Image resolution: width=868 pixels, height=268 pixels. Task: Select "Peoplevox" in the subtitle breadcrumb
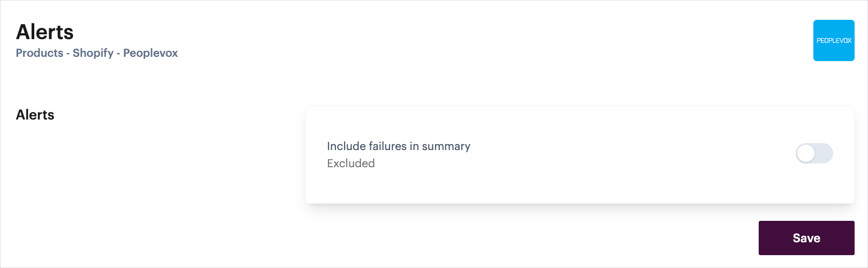(151, 53)
